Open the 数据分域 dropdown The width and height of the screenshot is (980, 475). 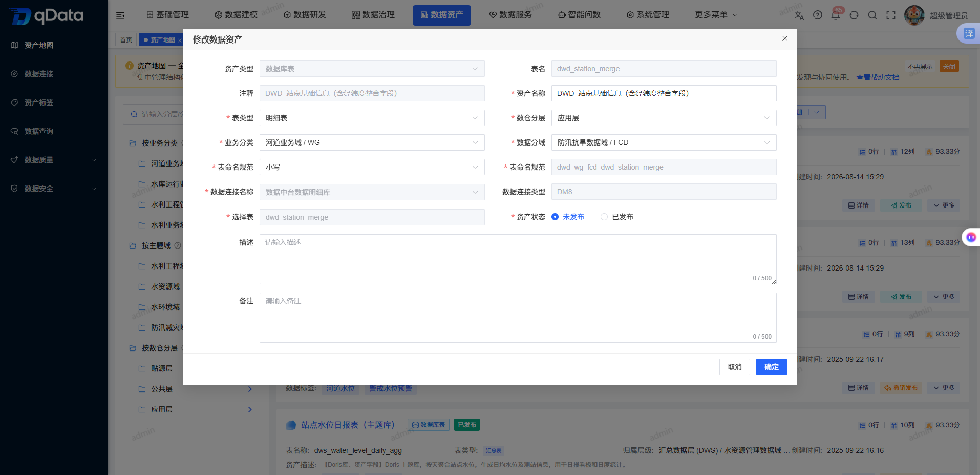(x=664, y=142)
